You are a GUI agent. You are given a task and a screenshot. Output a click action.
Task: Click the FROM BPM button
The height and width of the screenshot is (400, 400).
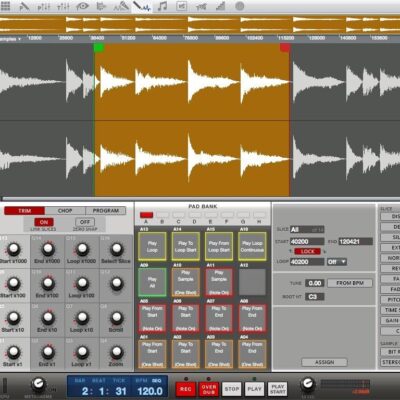[x=350, y=283]
